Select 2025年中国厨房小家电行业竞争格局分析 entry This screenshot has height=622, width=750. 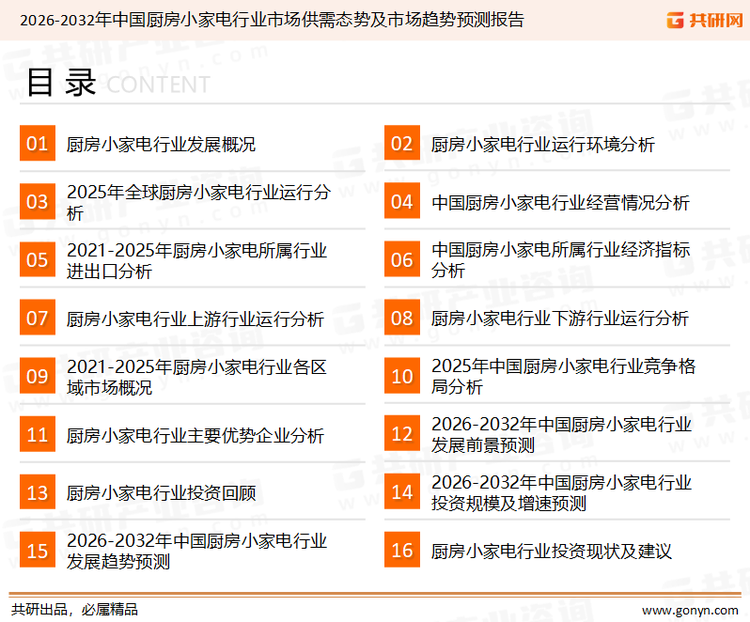pyautogui.click(x=563, y=376)
